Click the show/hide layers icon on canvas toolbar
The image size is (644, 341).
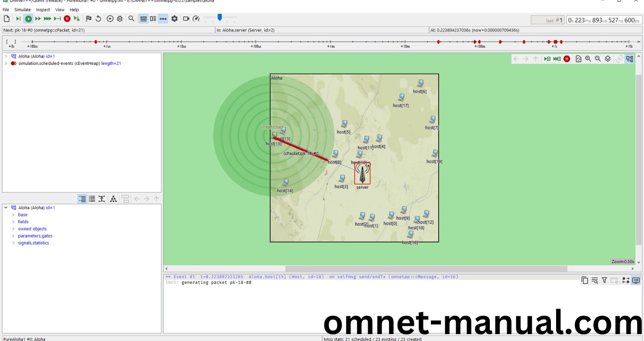click(608, 59)
